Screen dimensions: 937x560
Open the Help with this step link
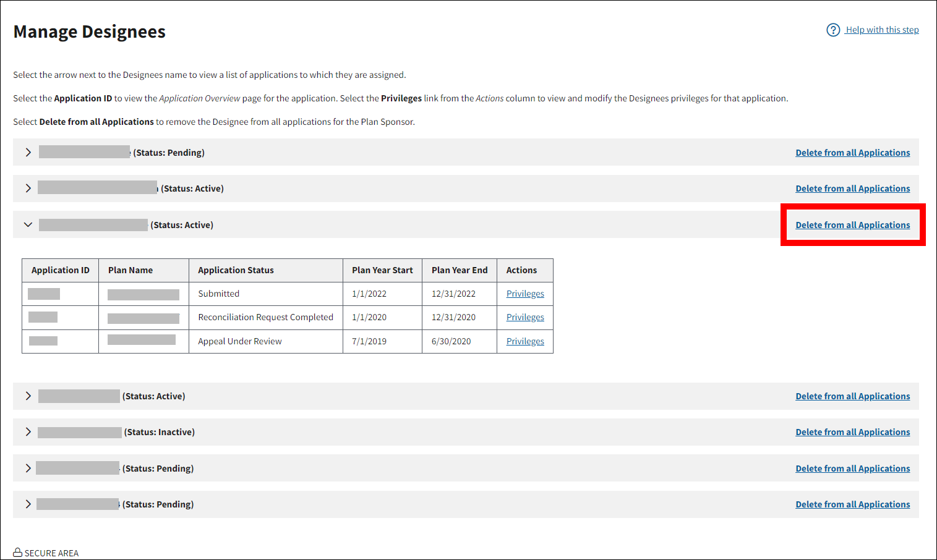[x=882, y=30]
